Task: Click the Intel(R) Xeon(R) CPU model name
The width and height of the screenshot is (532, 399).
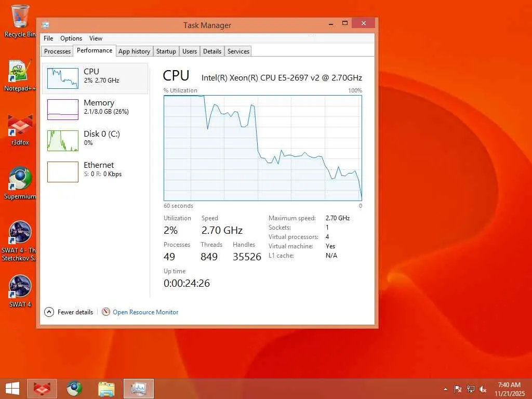Action: point(282,78)
